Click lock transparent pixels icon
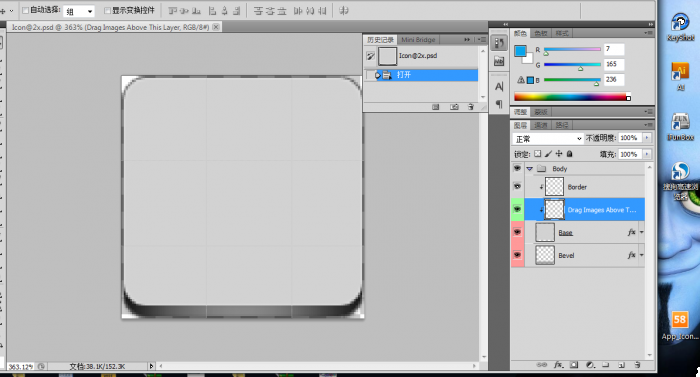Image resolution: width=700 pixels, height=377 pixels. coord(538,154)
